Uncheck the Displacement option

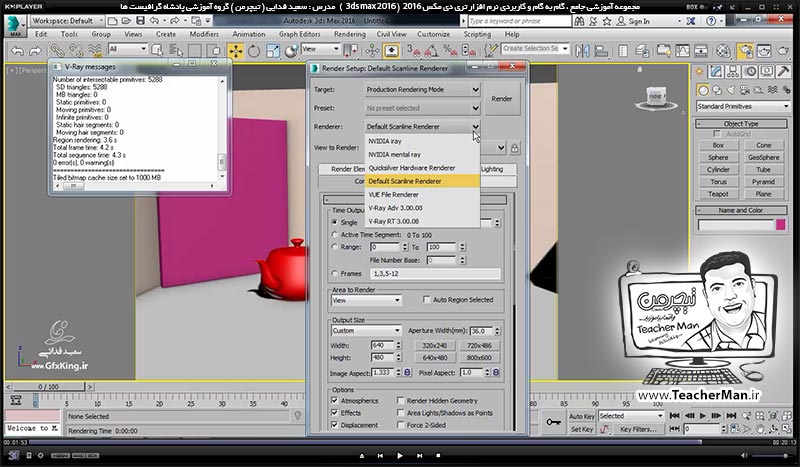(x=335, y=425)
